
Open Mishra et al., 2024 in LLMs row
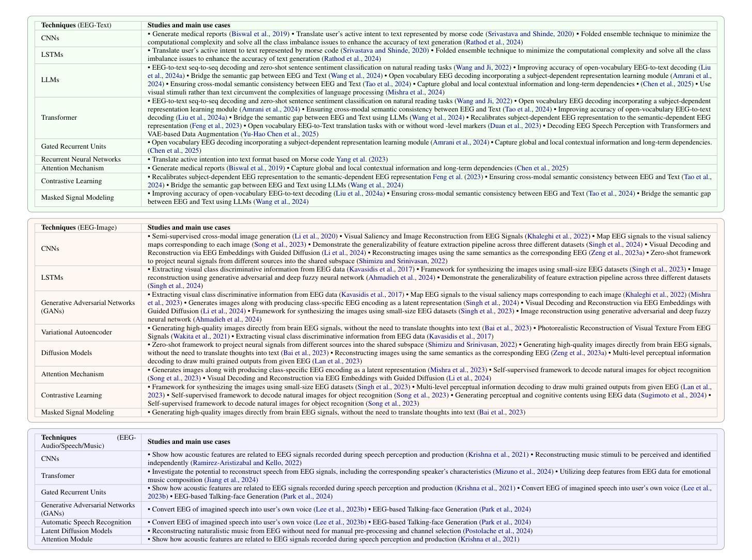point(414,92)
